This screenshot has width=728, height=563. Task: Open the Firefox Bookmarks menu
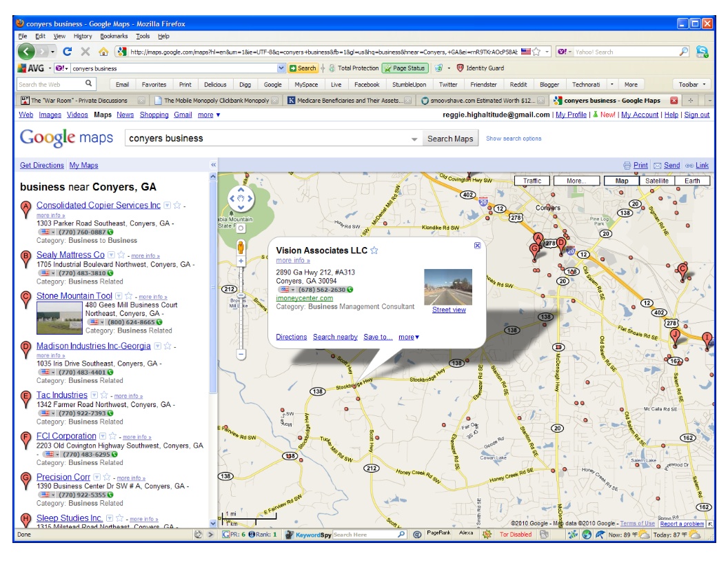pyautogui.click(x=114, y=36)
